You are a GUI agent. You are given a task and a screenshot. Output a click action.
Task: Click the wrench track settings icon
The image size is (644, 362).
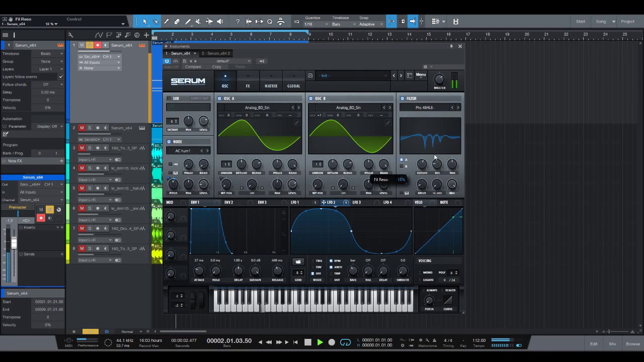tap(70, 35)
